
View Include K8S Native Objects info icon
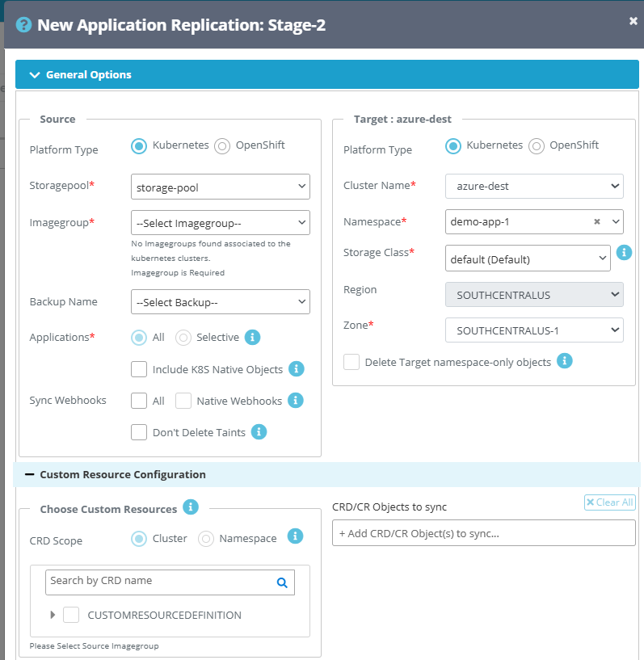click(297, 369)
